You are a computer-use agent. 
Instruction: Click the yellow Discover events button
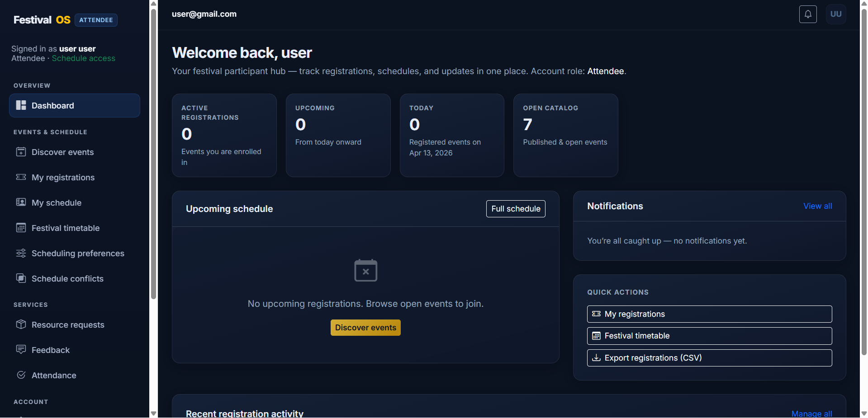(x=365, y=328)
